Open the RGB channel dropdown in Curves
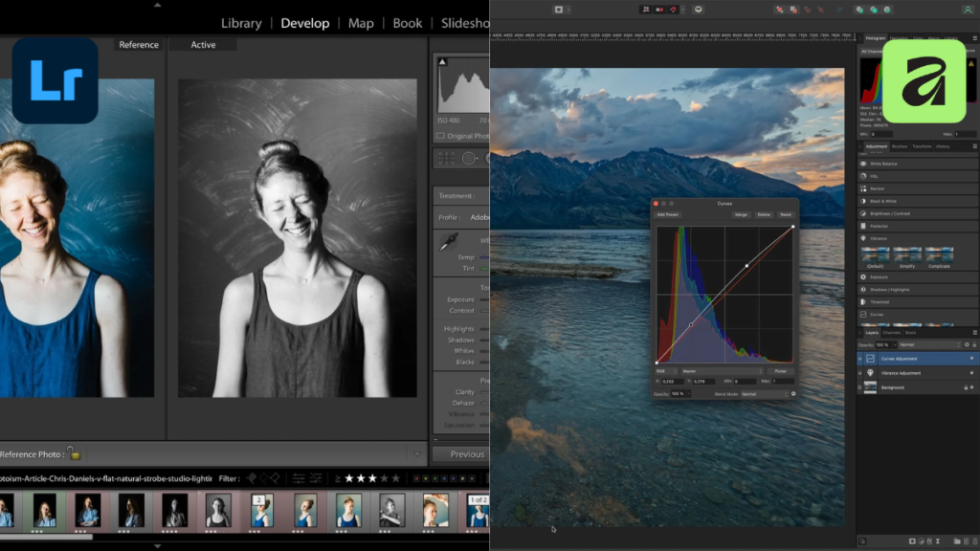This screenshot has height=551, width=980. click(x=666, y=370)
